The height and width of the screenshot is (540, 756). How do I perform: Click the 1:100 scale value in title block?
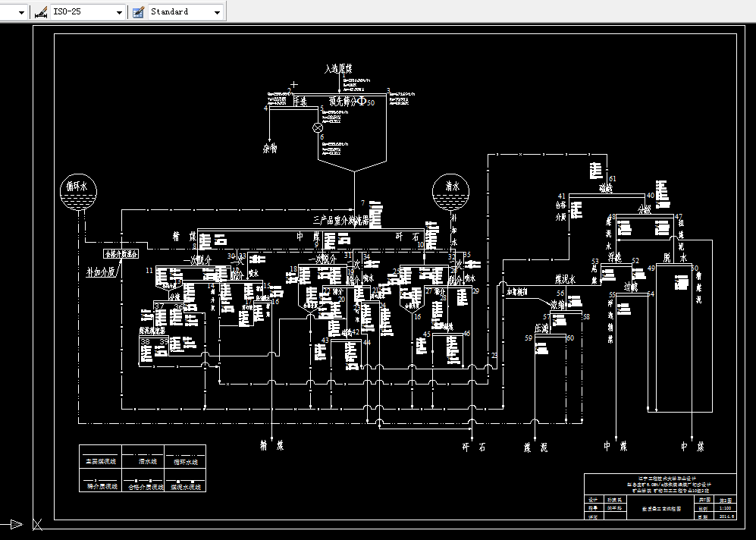[x=725, y=507]
